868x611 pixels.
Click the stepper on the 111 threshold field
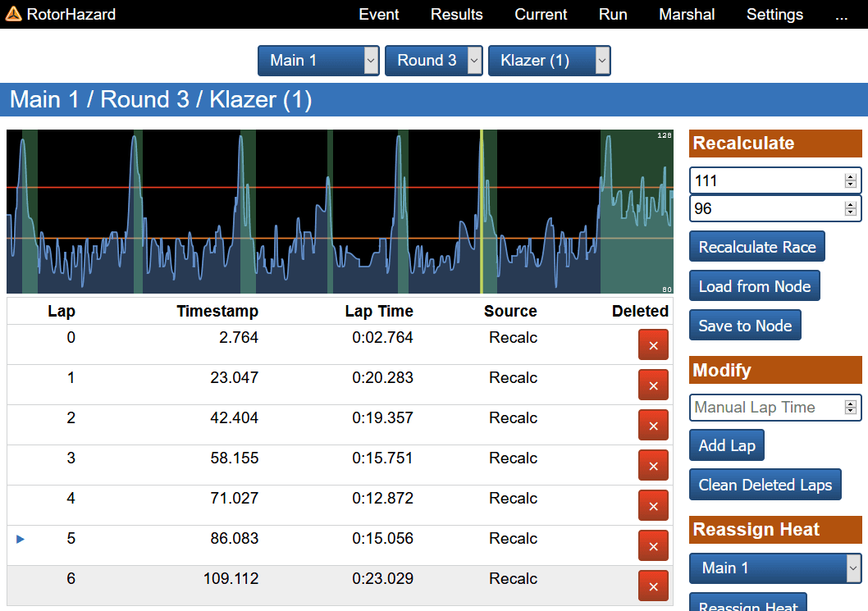851,180
